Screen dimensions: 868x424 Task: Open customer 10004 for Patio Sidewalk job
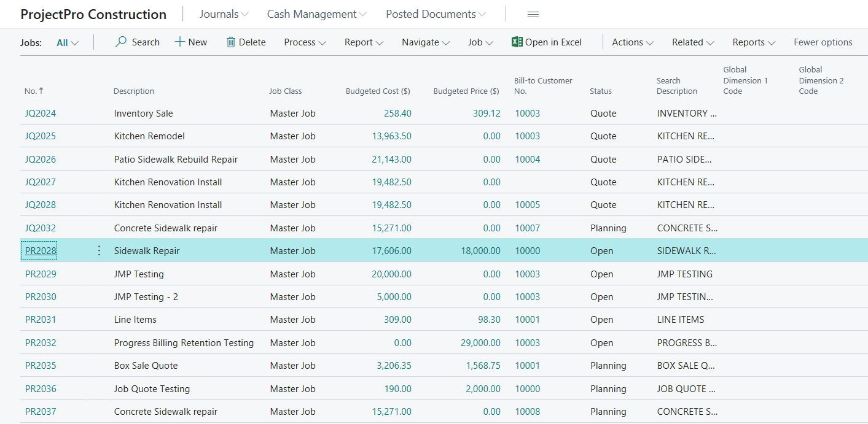pos(527,160)
